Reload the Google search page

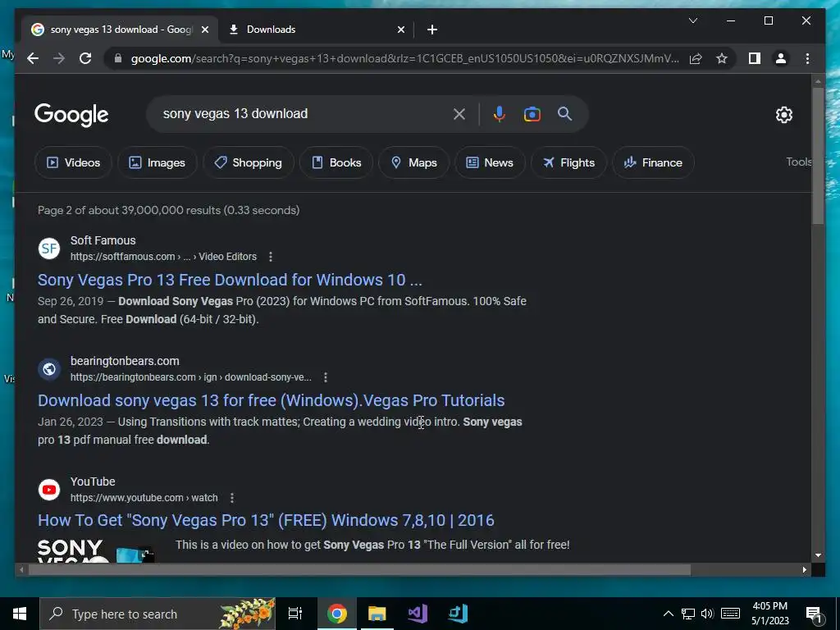tap(85, 58)
